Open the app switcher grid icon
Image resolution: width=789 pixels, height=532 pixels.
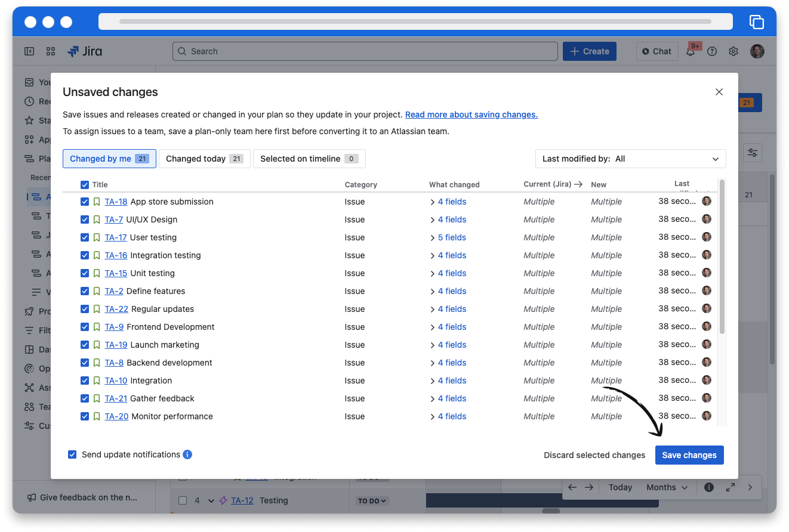51,51
